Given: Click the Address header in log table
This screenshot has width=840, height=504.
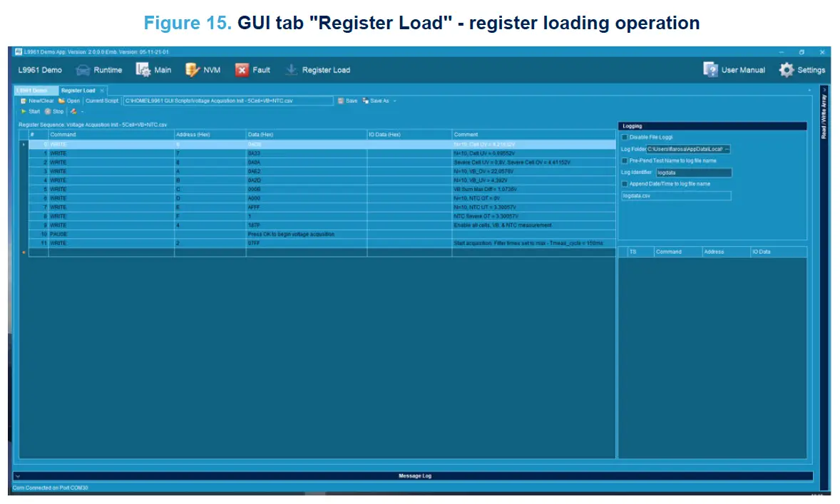Looking at the screenshot, I should coord(726,252).
